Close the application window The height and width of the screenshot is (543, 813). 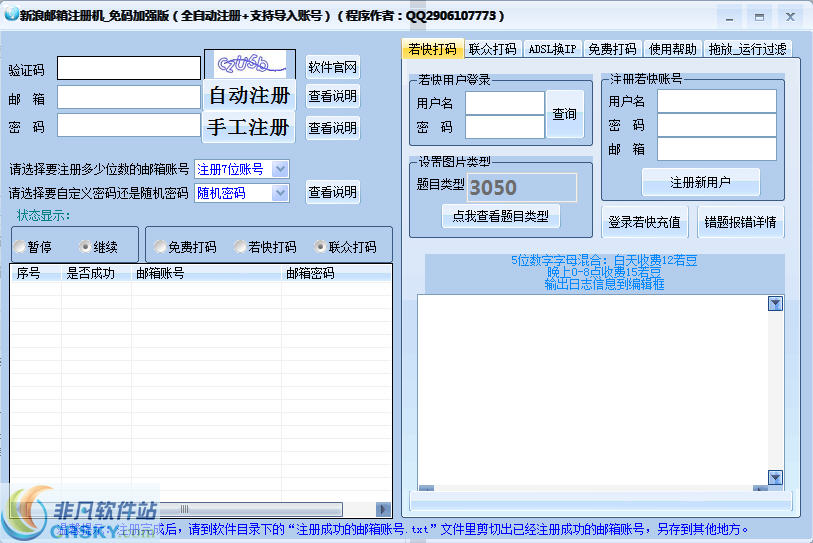790,18
